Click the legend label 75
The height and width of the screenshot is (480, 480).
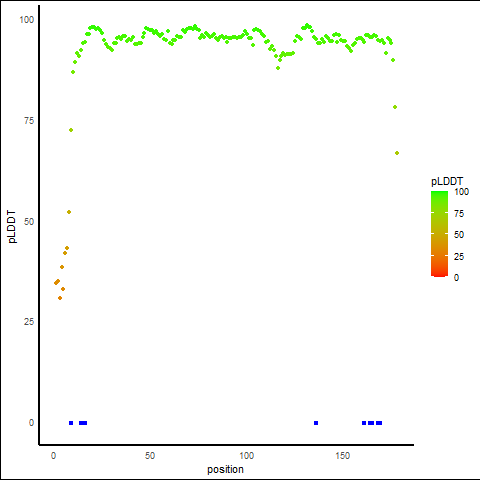459,214
